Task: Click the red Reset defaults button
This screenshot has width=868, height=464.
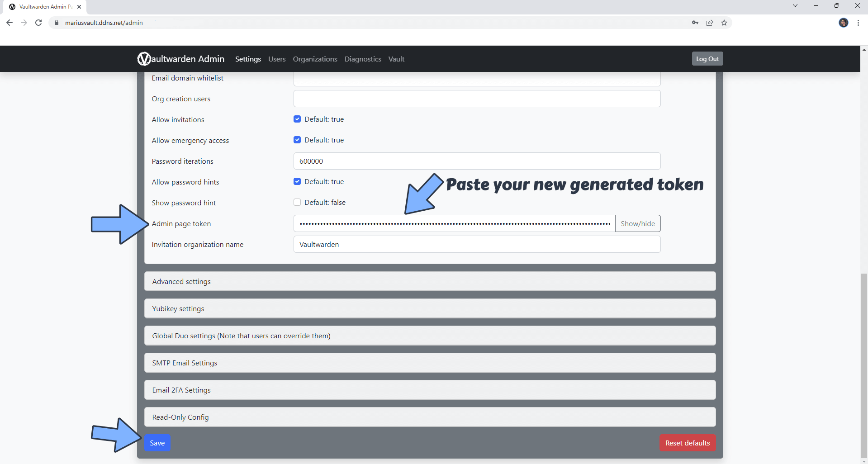Action: tap(687, 443)
